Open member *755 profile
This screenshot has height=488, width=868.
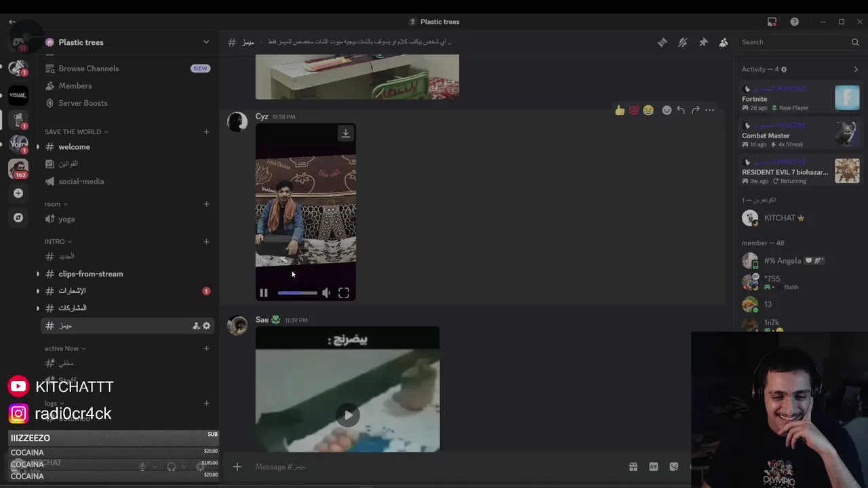pyautogui.click(x=800, y=282)
